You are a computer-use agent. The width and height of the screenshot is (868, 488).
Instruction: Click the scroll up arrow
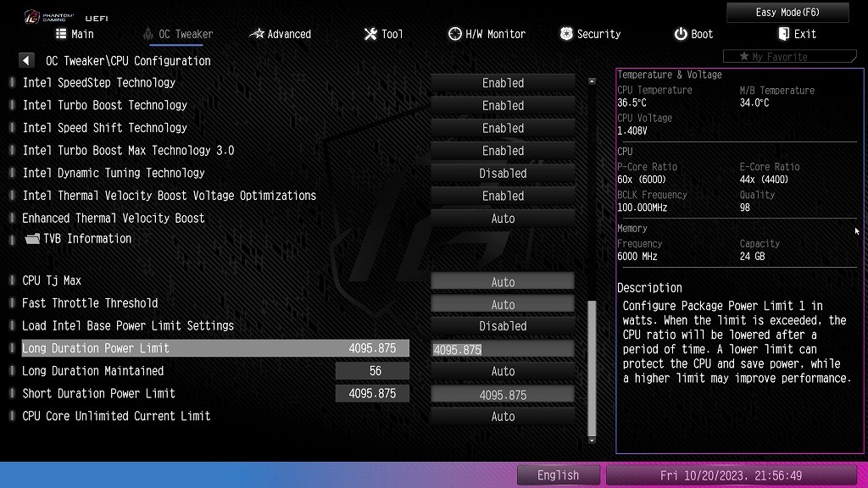592,81
